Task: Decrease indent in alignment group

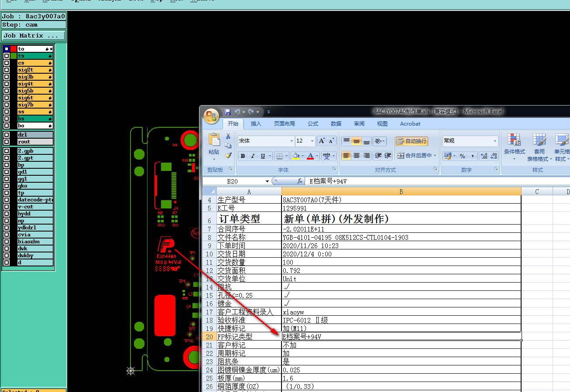Action: (378, 156)
